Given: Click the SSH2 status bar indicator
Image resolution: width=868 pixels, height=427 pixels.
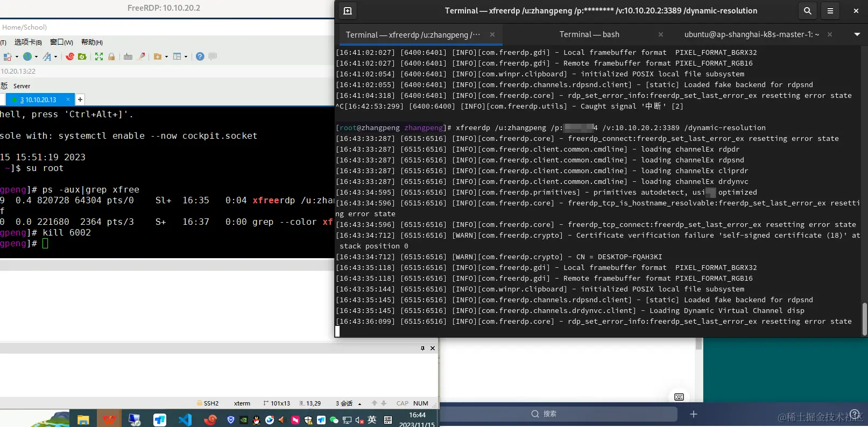Looking at the screenshot, I should click(208, 403).
